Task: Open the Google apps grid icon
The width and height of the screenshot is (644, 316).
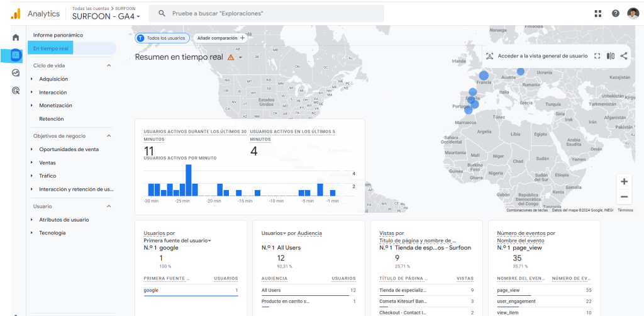Action: coord(597,13)
